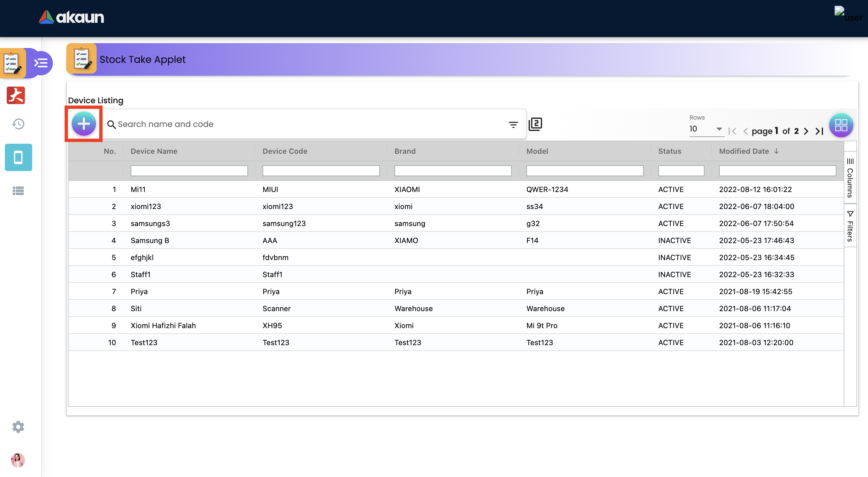This screenshot has height=477, width=868.
Task: Select the device phone sidebar icon
Action: 18,157
